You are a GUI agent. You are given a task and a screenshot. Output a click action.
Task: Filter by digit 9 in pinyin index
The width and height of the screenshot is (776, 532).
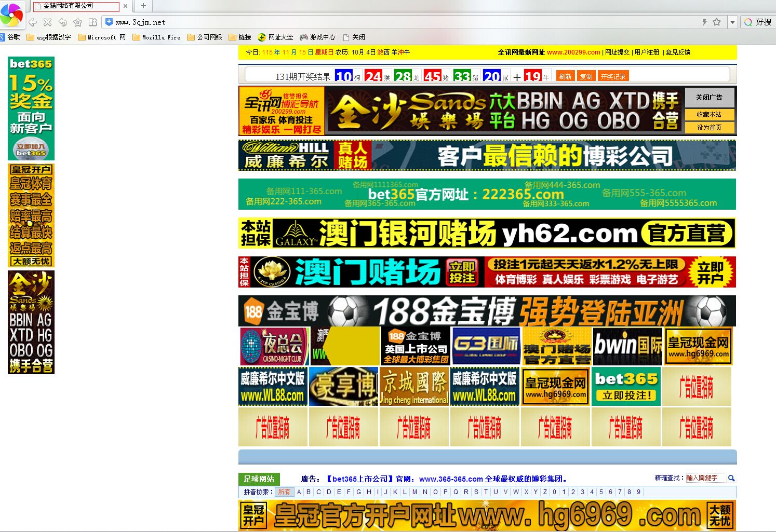click(638, 492)
